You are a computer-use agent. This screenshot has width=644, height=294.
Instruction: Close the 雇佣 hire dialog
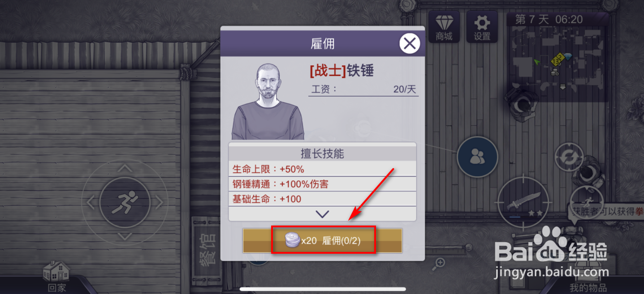[x=410, y=44]
